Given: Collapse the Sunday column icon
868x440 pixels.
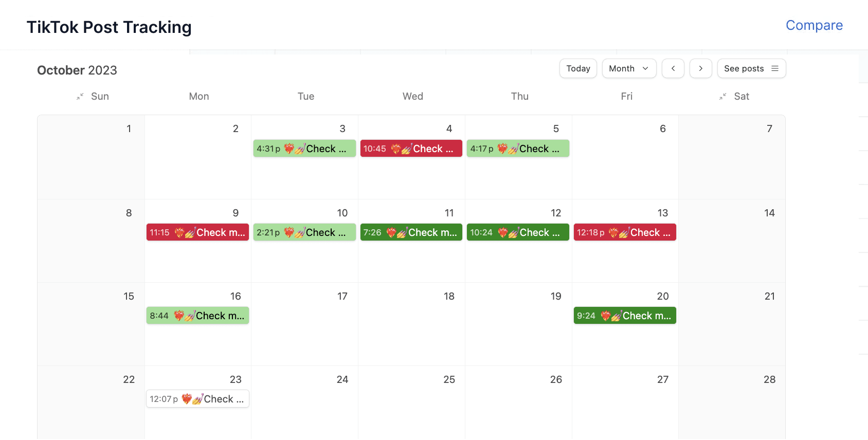Looking at the screenshot, I should (x=80, y=97).
